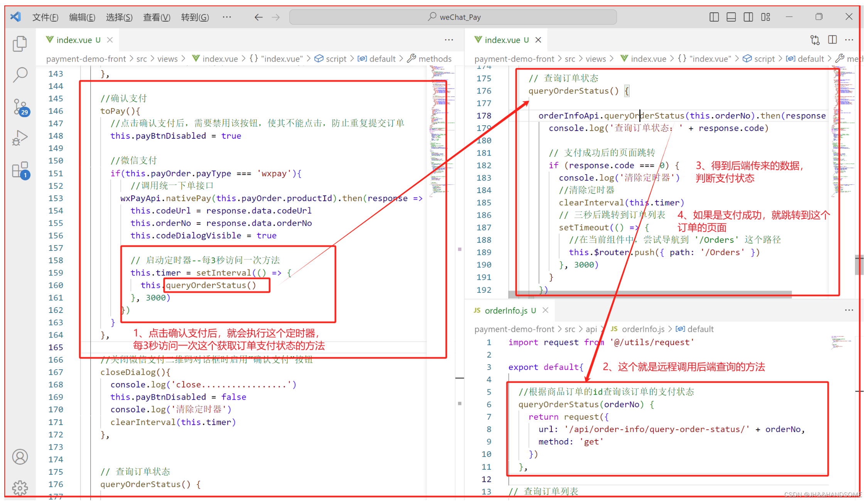
Task: Click line number 146 in left gutter
Action: [x=56, y=111]
